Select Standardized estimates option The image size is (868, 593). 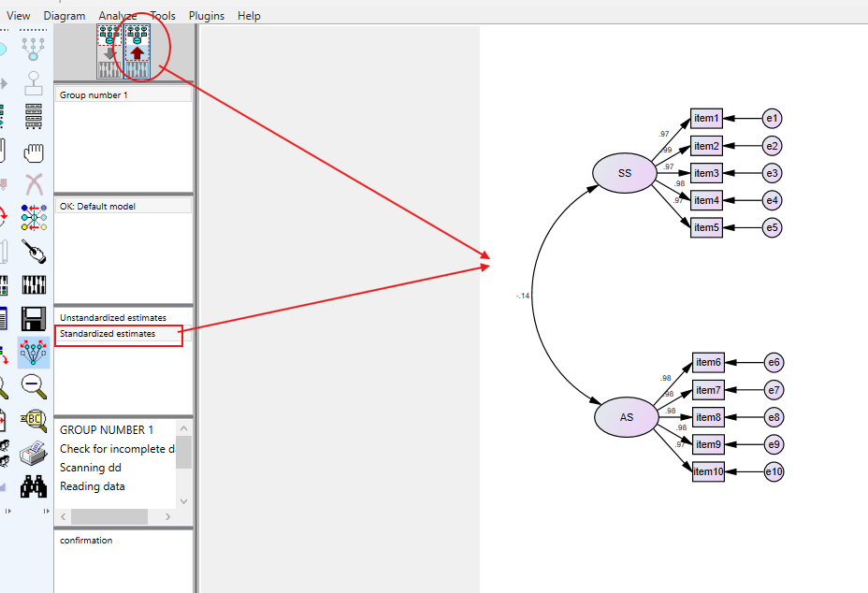click(108, 334)
